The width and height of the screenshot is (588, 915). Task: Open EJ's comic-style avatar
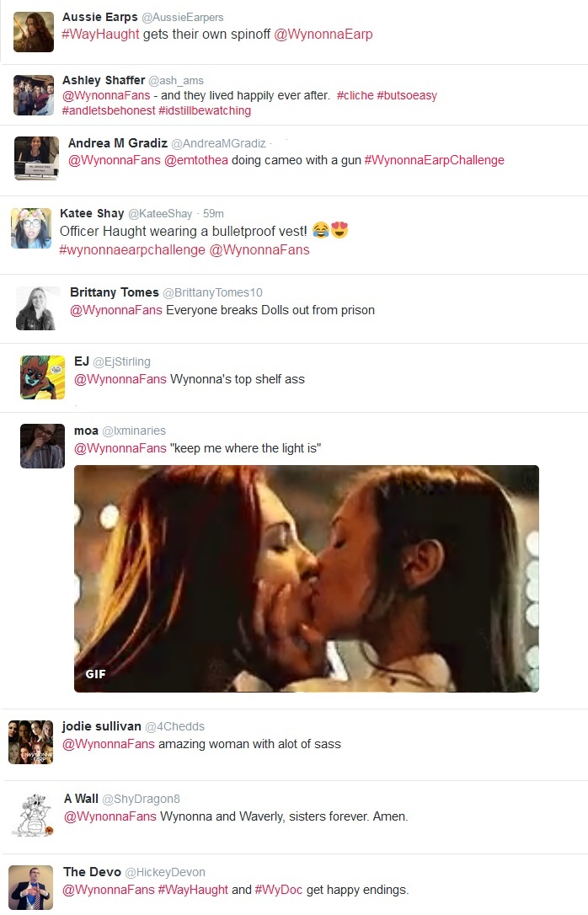43,377
